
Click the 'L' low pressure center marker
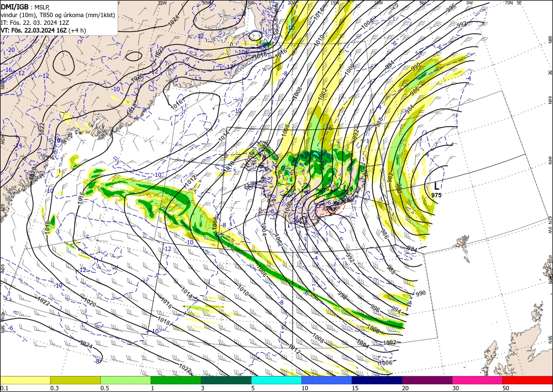click(x=437, y=186)
